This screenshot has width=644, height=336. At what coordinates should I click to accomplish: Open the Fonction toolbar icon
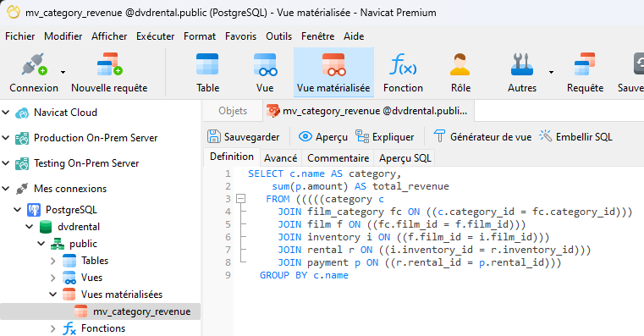click(x=403, y=64)
